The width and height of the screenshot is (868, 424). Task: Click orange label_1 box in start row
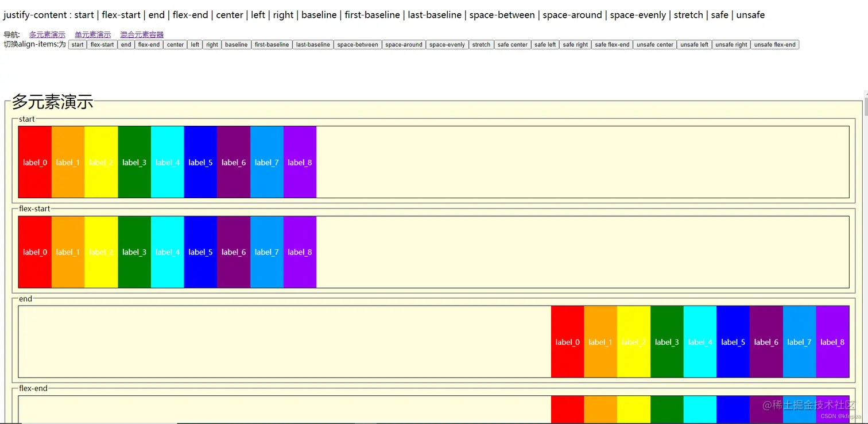tap(68, 162)
